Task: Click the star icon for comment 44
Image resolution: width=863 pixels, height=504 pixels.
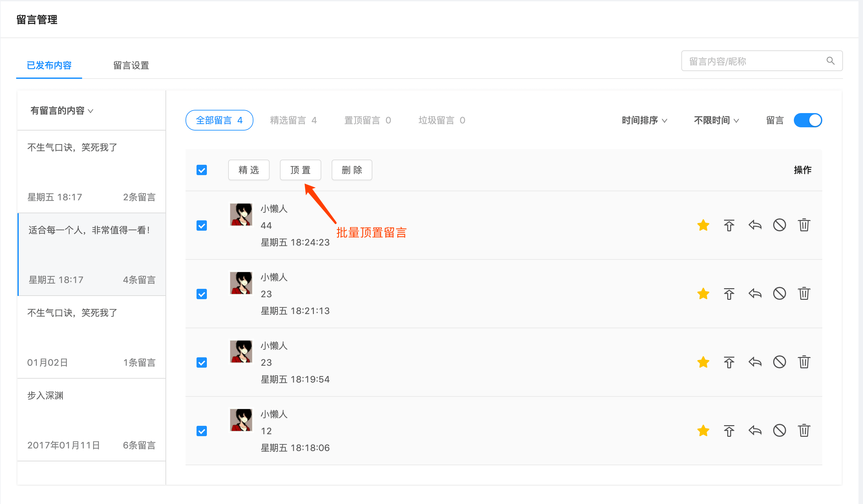Action: coord(703,225)
